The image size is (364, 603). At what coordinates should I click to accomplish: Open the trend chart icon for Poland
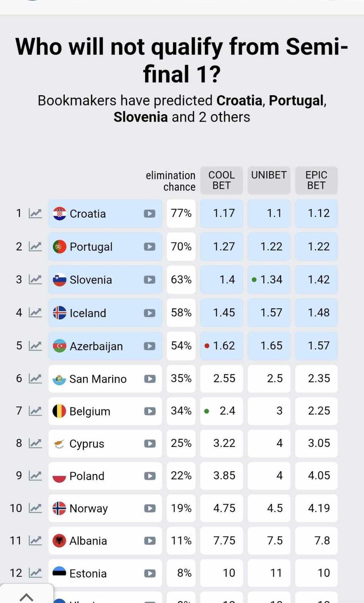35,476
